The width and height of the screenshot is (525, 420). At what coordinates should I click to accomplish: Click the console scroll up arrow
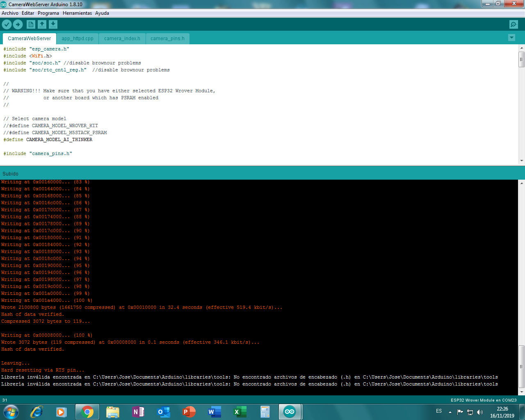(522, 183)
